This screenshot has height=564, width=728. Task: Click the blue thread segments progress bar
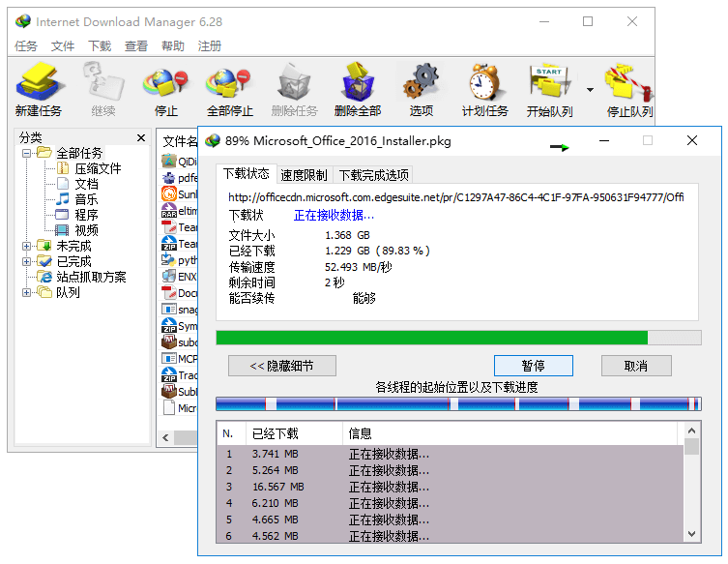[x=458, y=403]
